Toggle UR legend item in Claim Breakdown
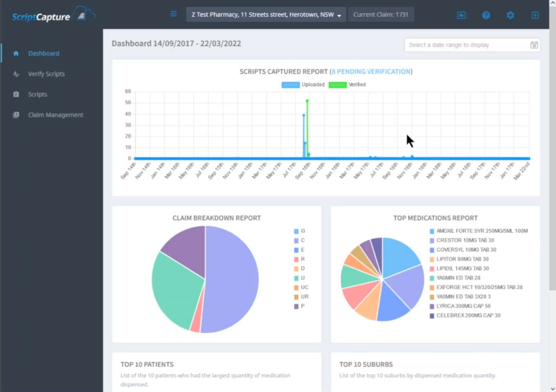Image resolution: width=556 pixels, height=392 pixels. [x=301, y=297]
